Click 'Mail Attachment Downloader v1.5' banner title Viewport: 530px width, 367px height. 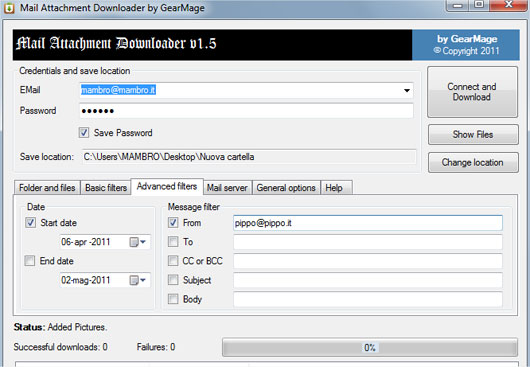point(116,44)
